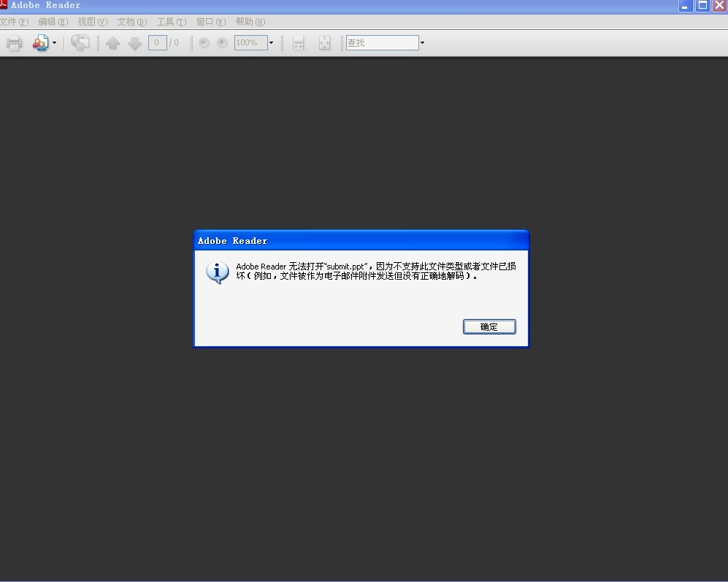Click the fit width scrolling icon

(298, 43)
